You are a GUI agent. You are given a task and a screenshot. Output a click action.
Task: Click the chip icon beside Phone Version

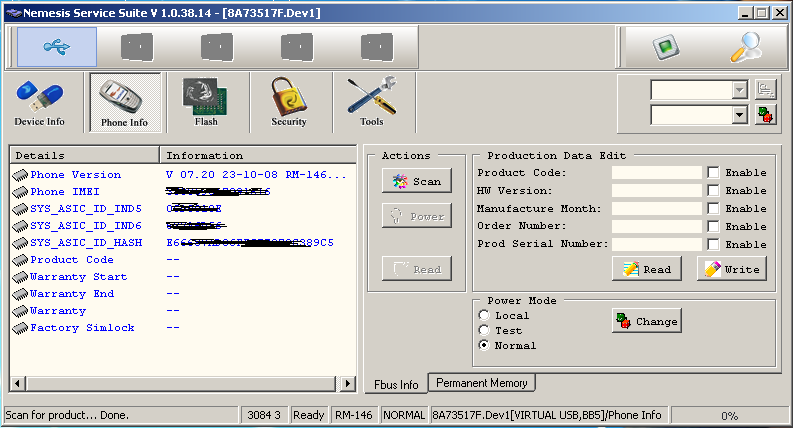tap(20, 175)
